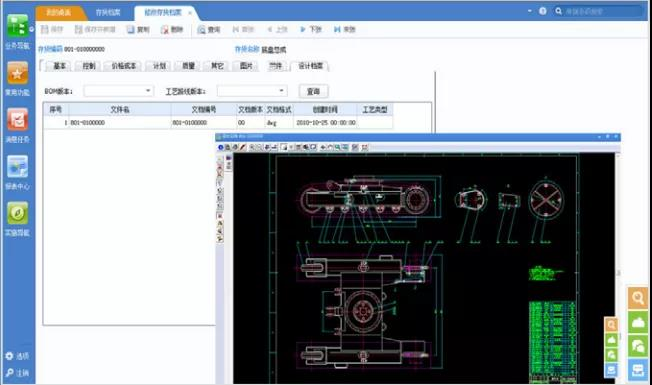Open the 报表中心 sidebar icon
The width and height of the screenshot is (652, 385).
(x=17, y=167)
